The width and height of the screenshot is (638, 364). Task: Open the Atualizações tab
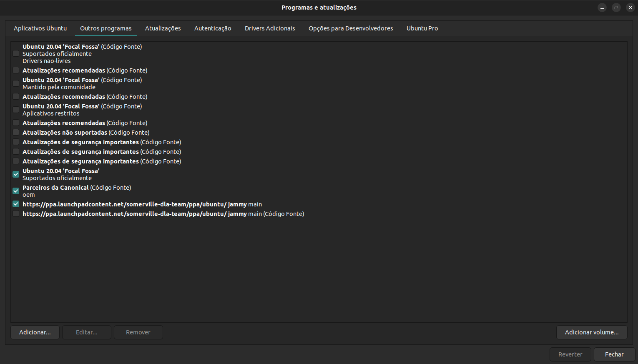(163, 28)
